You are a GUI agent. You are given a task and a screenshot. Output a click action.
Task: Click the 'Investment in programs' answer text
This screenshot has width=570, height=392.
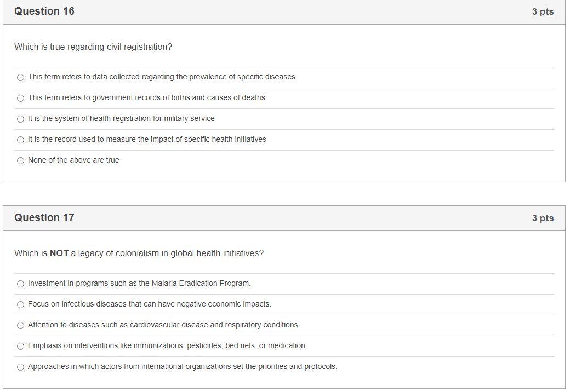pyautogui.click(x=139, y=284)
